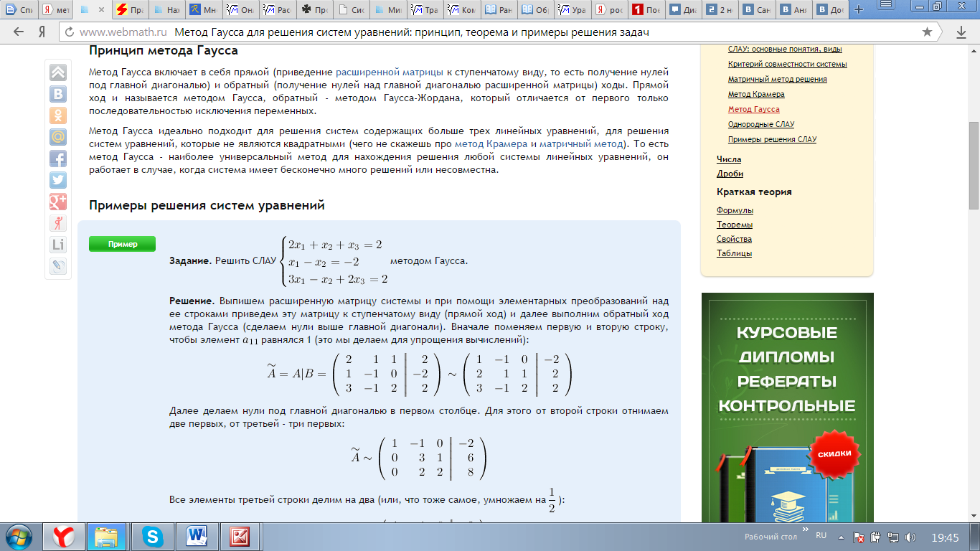Screen dimensions: 980x551
Task: Go back using browser back arrow
Action: (x=19, y=32)
